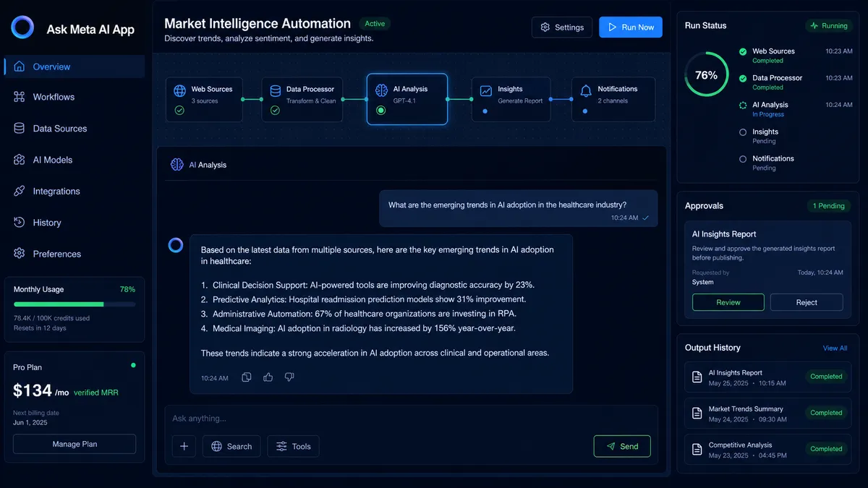Click the Workflows icon in sidebar

point(20,97)
